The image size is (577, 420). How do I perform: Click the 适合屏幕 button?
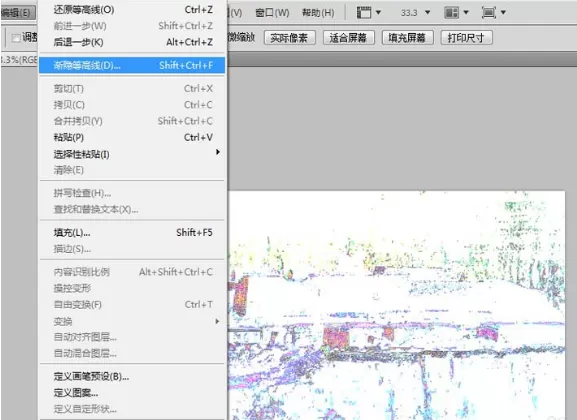tap(348, 38)
